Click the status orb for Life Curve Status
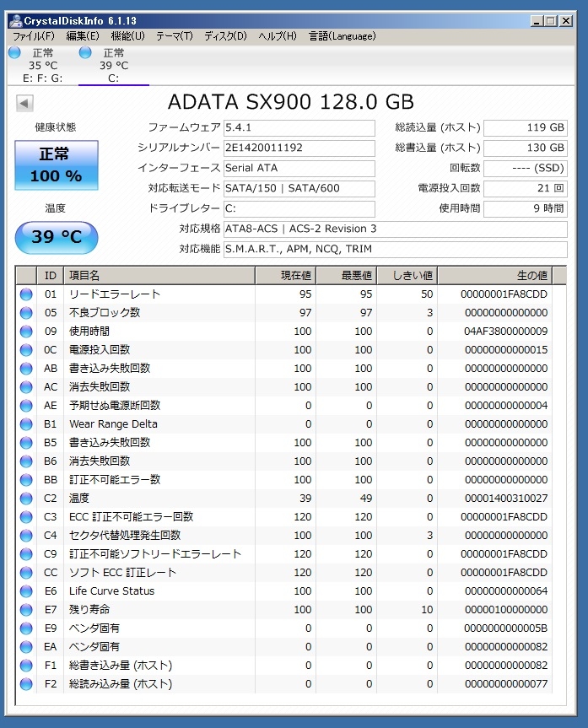Viewport: 588px width, 728px height. click(26, 591)
